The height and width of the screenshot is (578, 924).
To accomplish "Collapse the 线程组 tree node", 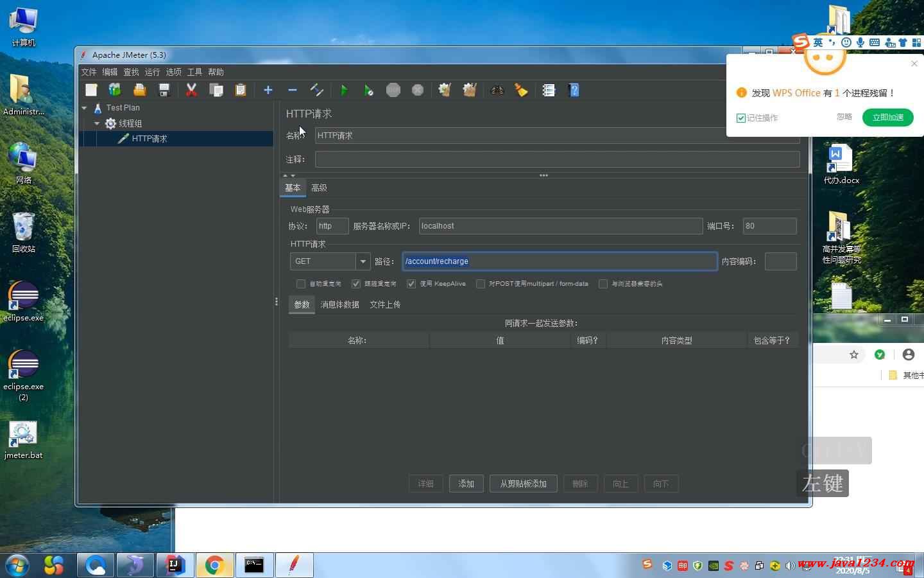I will click(x=97, y=123).
